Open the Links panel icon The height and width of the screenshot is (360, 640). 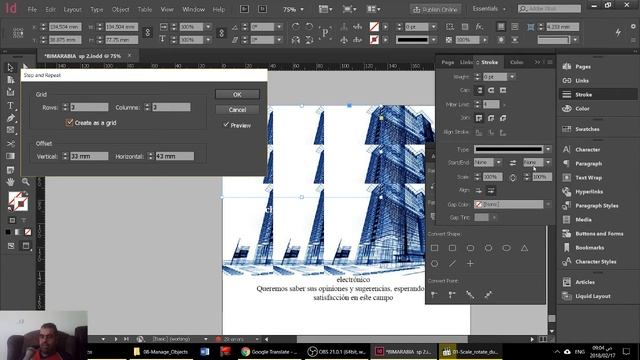tap(567, 81)
